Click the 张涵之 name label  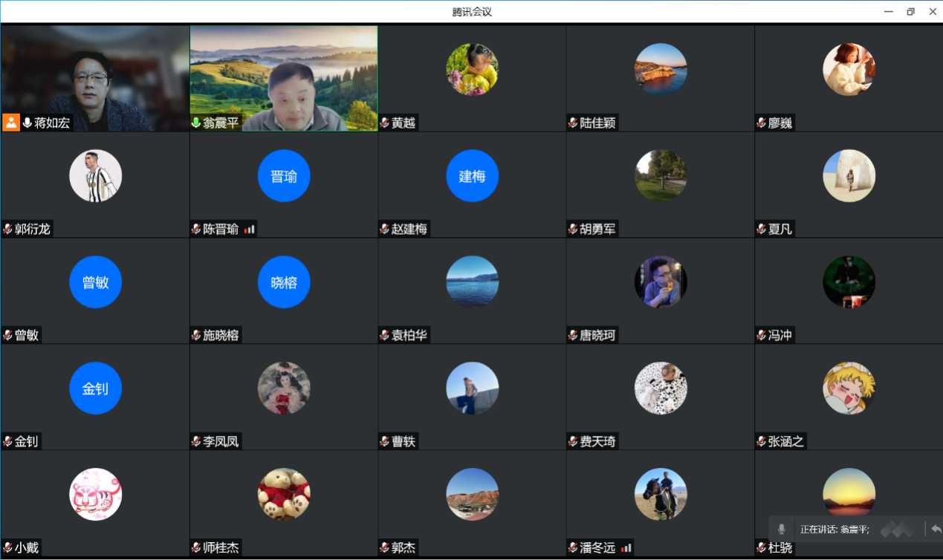coord(786,441)
